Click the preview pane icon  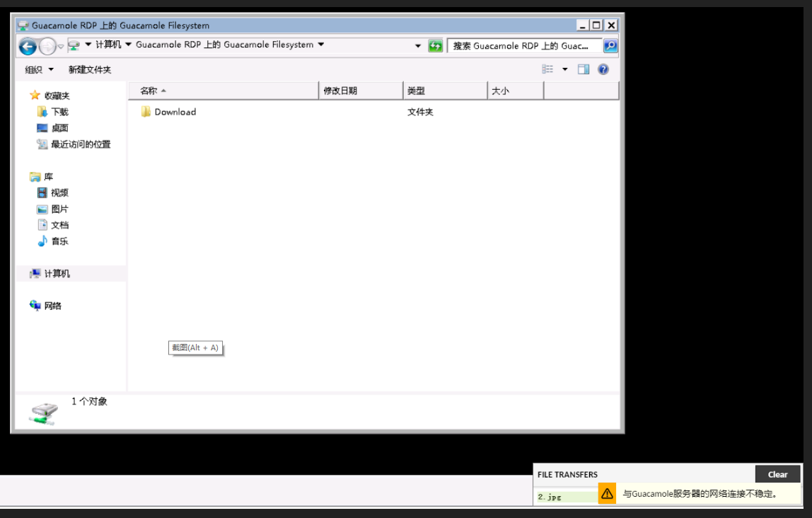pos(582,69)
